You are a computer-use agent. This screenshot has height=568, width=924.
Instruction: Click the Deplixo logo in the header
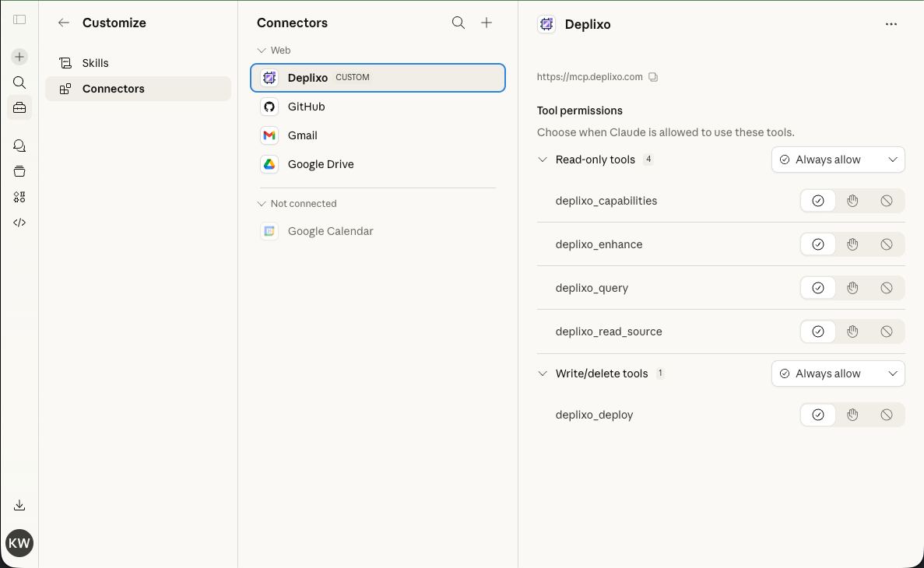click(x=547, y=24)
